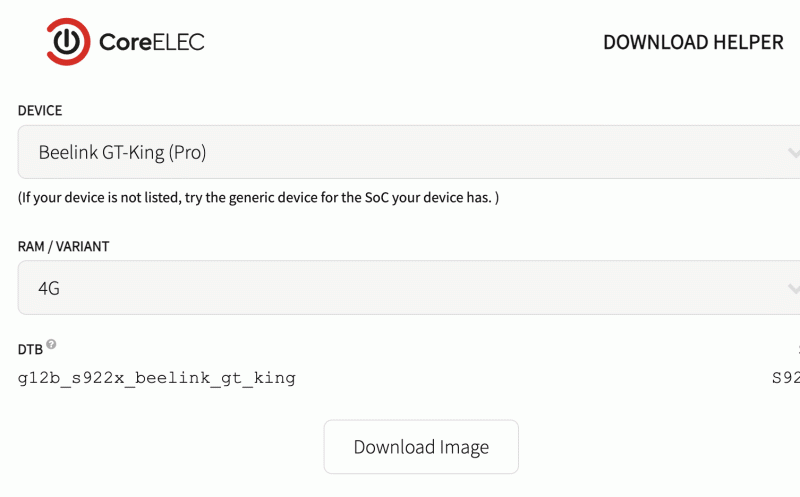Viewport: 800px width, 497px height.
Task: Click the Download Image button
Action: [x=421, y=447]
